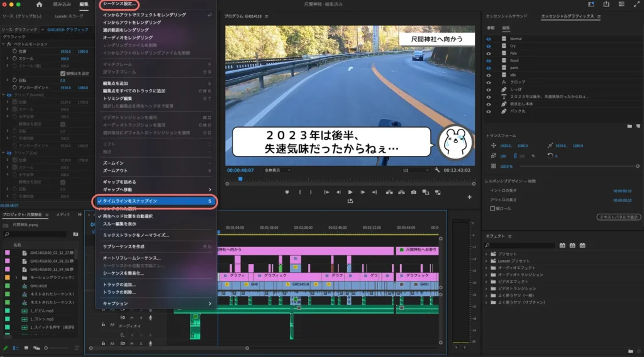Click テキストパネルで表示 button
The height and width of the screenshot is (357, 644).
pyautogui.click(x=619, y=217)
